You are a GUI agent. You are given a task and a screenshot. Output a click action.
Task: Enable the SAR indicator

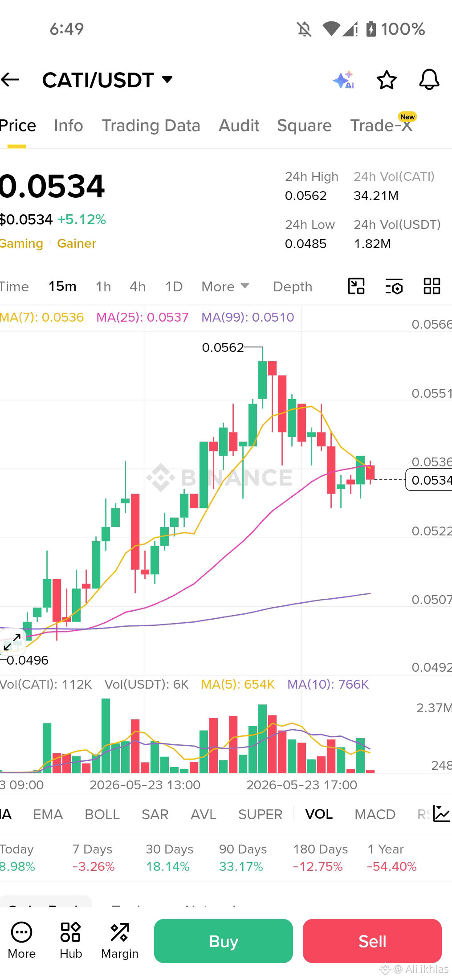[x=155, y=814]
